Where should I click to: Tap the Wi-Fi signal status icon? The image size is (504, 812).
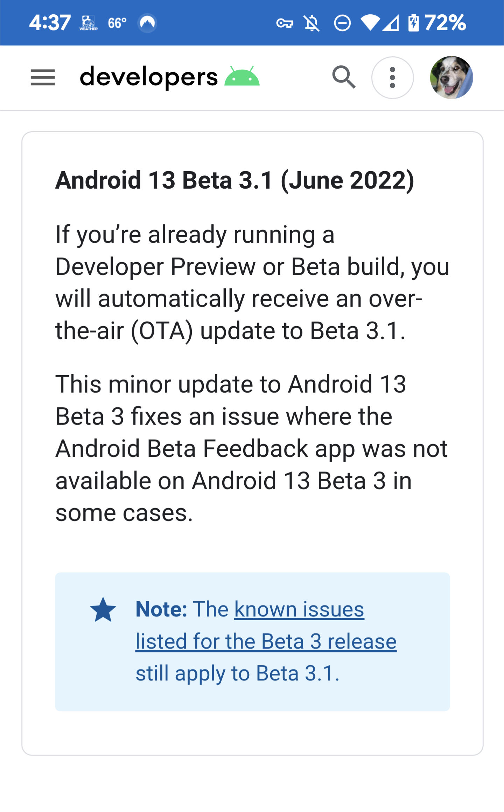coord(370,23)
